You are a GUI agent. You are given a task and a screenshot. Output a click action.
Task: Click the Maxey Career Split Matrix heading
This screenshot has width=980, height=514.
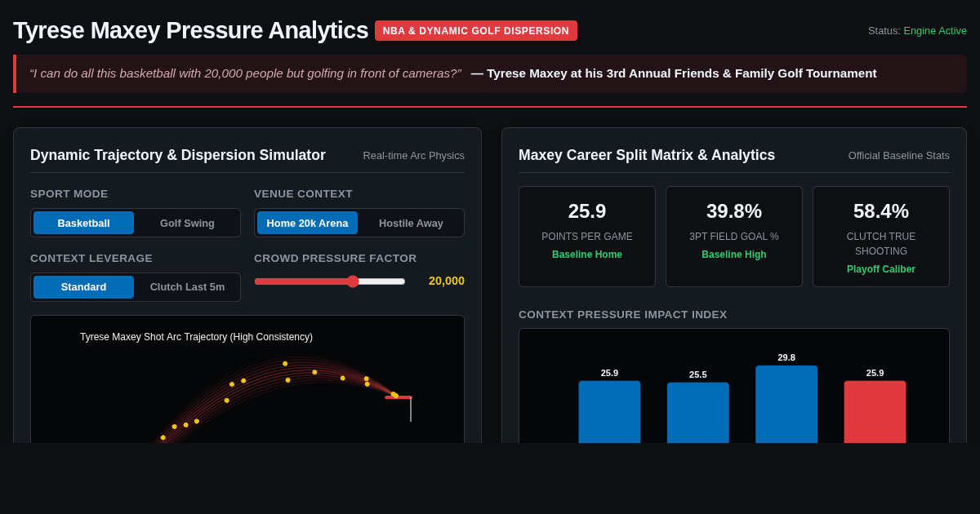[x=647, y=155]
